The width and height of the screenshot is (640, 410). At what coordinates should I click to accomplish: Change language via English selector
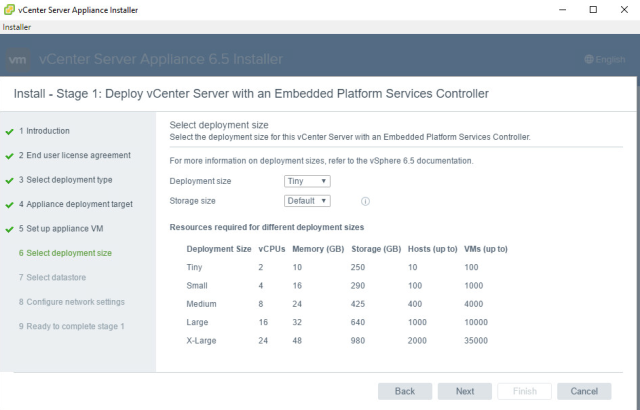coord(605,60)
